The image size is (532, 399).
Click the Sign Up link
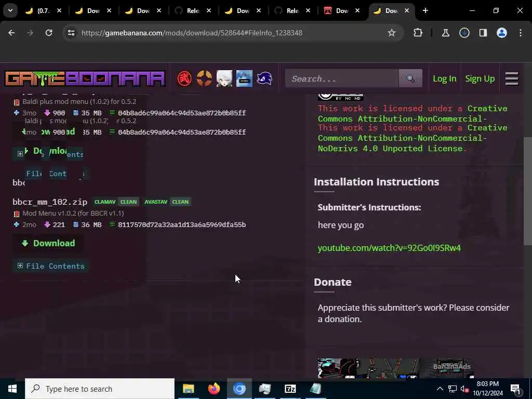(480, 79)
